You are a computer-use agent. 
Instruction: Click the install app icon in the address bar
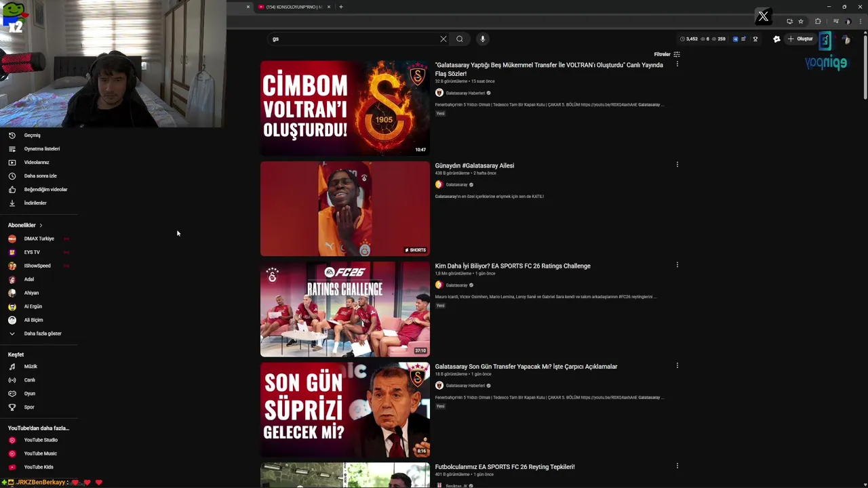tap(789, 21)
